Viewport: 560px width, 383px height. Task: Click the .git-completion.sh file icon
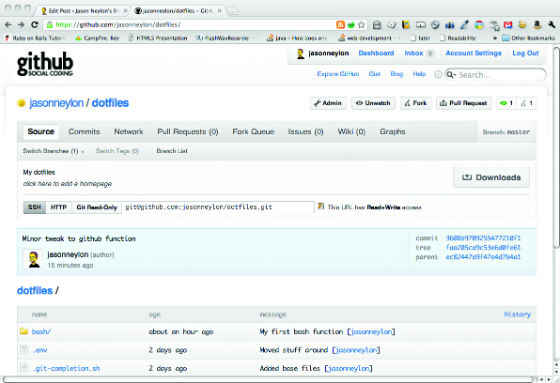coord(24,367)
